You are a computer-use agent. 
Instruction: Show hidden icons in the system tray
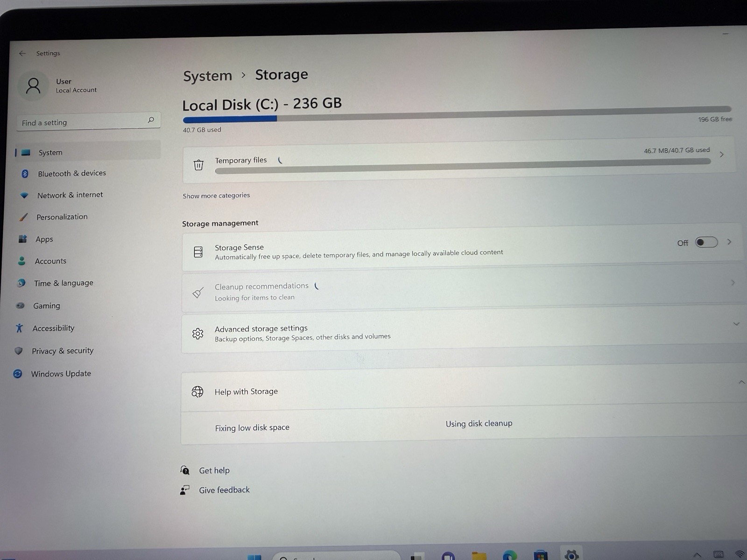click(697, 555)
